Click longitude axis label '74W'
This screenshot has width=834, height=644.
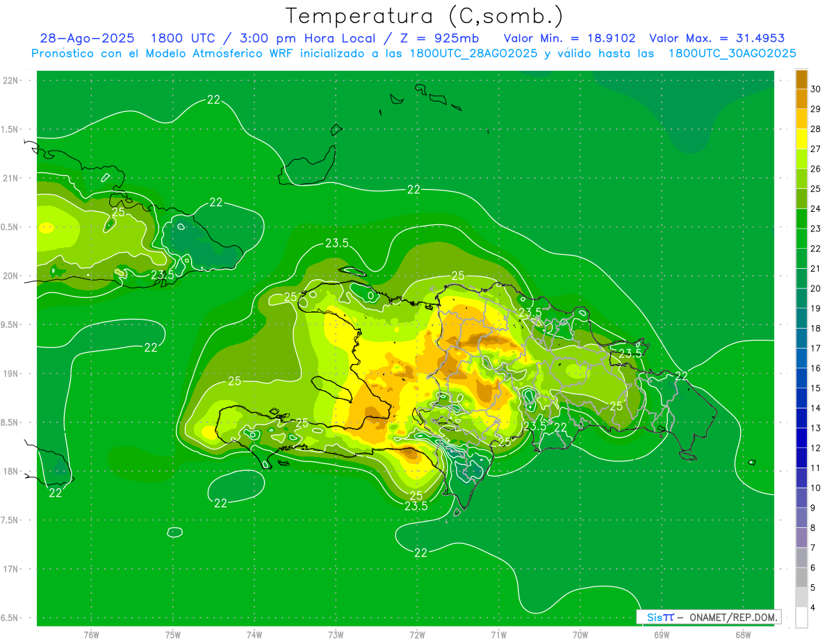(x=254, y=634)
